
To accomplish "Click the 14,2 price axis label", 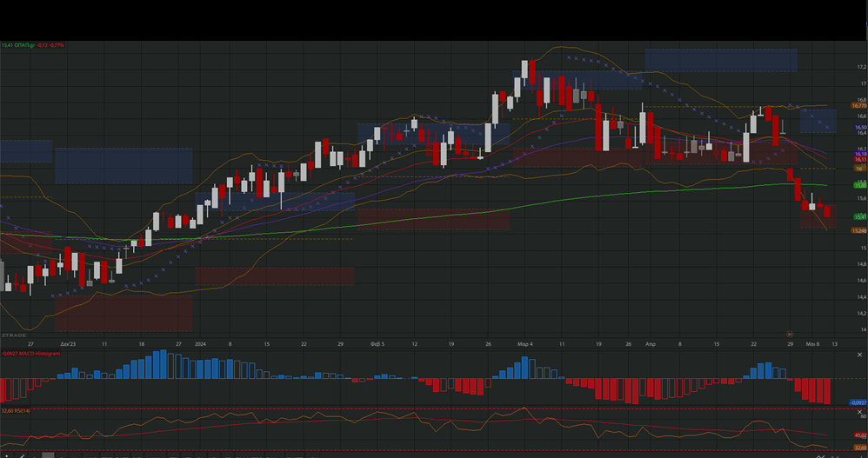I will coord(861,313).
